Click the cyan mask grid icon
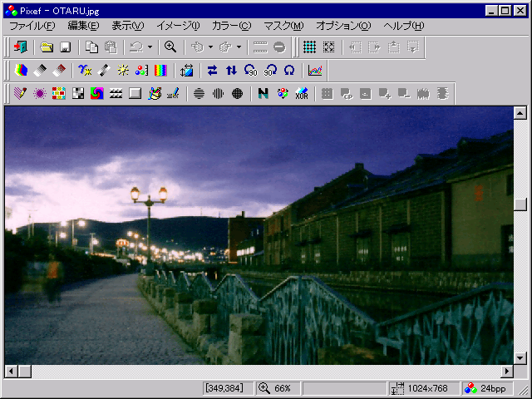 309,47
